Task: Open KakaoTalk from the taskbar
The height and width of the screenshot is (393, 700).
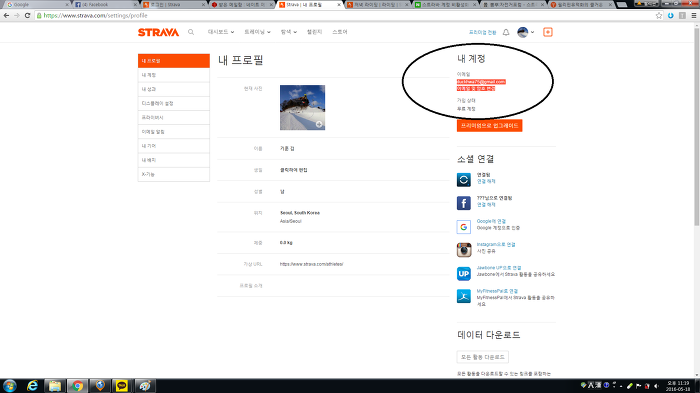Action: coord(121,385)
